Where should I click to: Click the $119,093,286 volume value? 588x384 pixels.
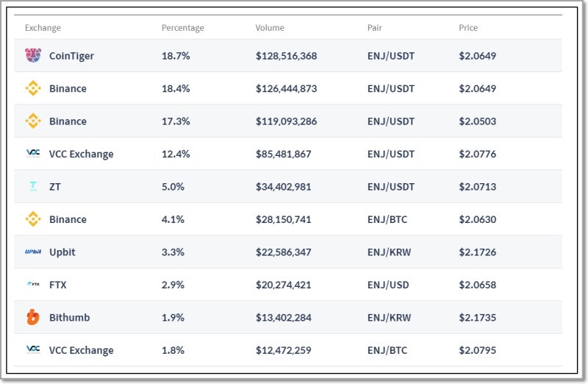[286, 121]
